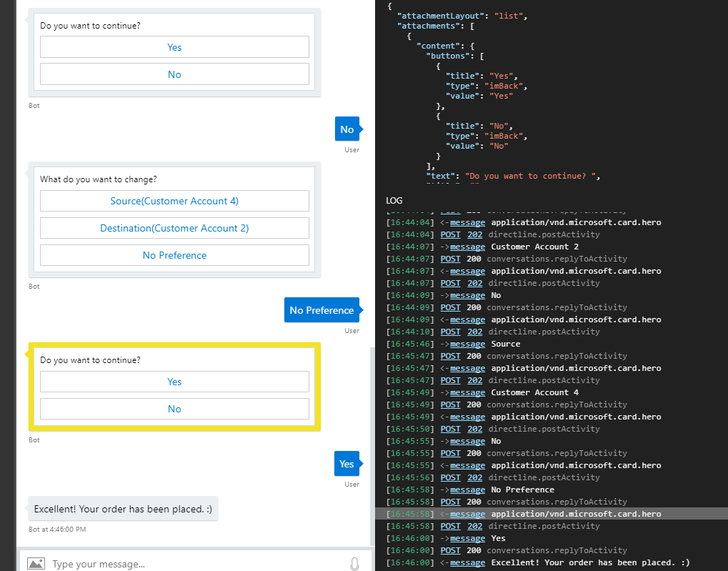This screenshot has width=728, height=571.
Task: Click message link showing order placed text
Action: click(467, 562)
